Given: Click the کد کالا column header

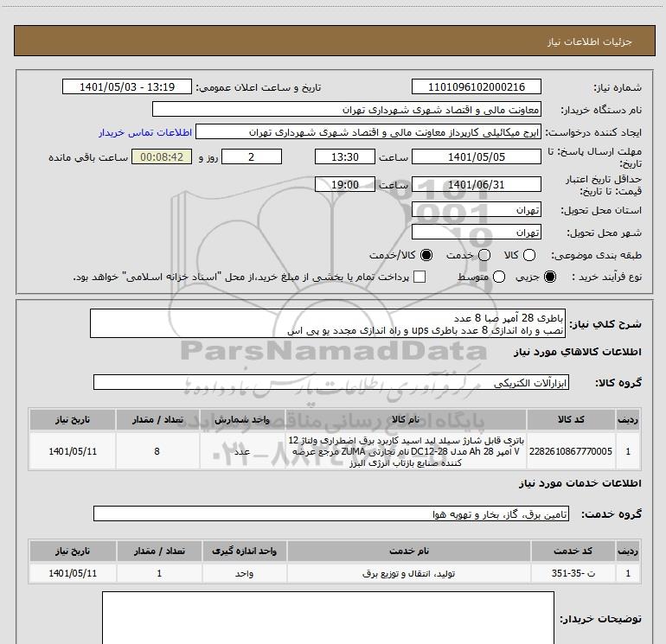Looking at the screenshot, I should tap(571, 419).
